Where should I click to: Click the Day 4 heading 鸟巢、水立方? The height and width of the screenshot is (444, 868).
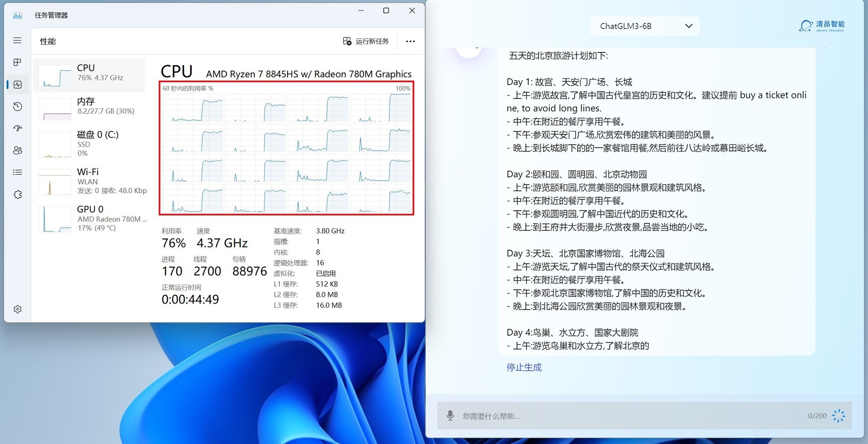point(572,333)
